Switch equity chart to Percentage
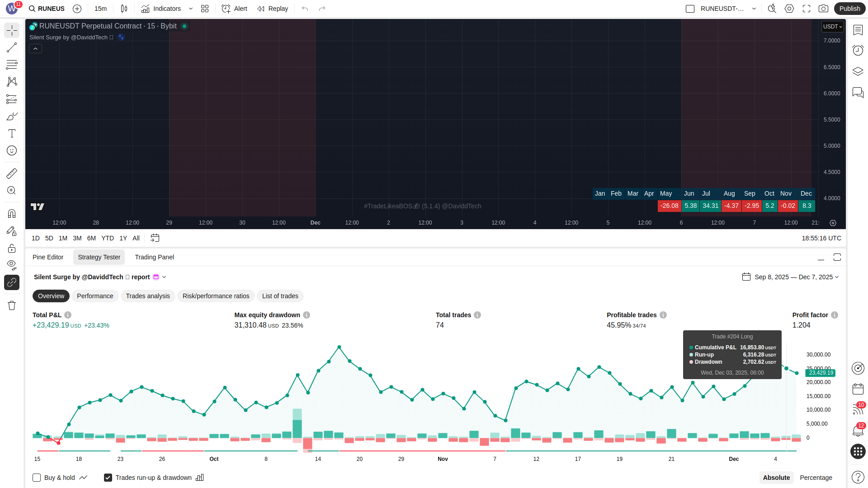The height and width of the screenshot is (488, 868). (x=816, y=478)
